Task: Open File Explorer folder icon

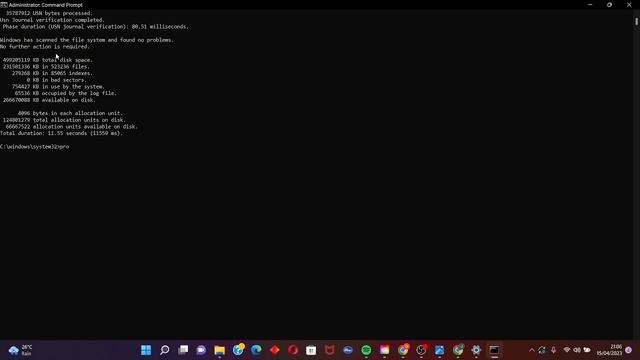Action: [220, 350]
